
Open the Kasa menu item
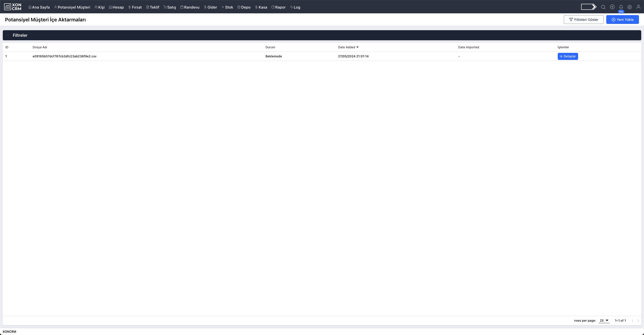click(x=261, y=7)
